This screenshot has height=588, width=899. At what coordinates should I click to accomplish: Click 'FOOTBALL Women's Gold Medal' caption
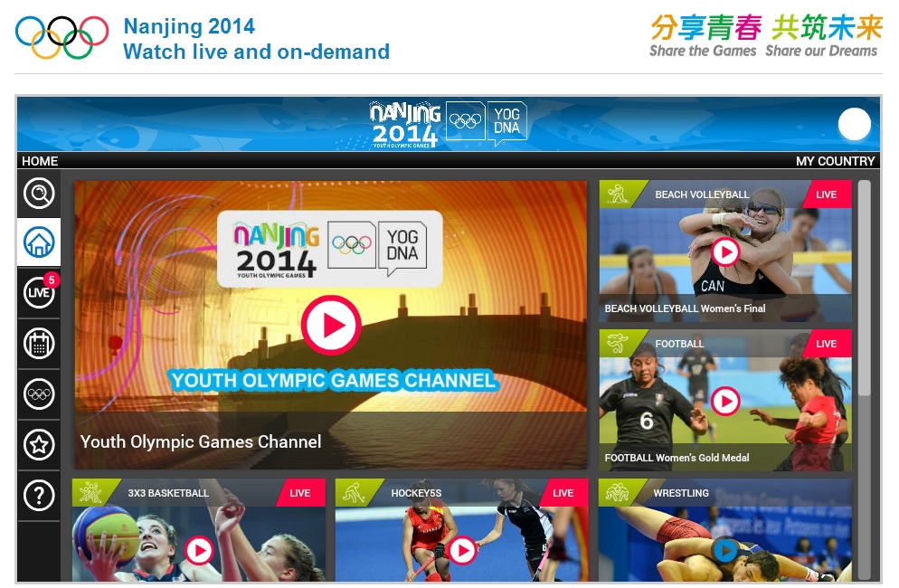tap(677, 458)
